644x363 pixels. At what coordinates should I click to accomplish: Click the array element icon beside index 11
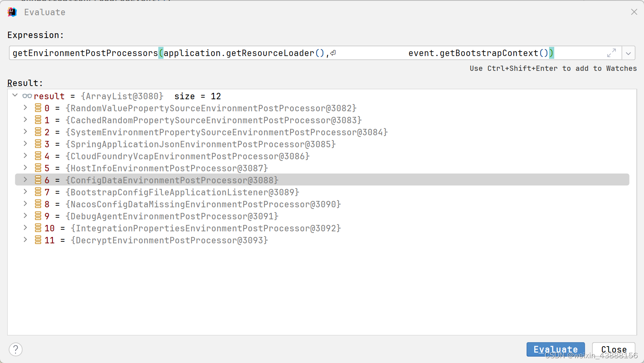[37, 240]
